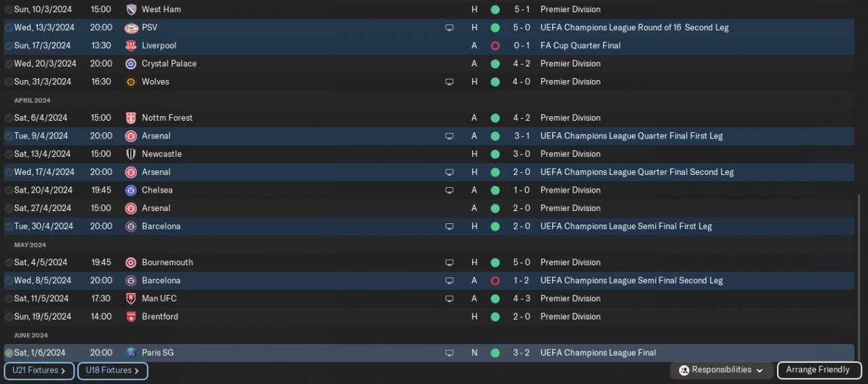
Task: Click the opponent name Wolves
Action: point(155,82)
